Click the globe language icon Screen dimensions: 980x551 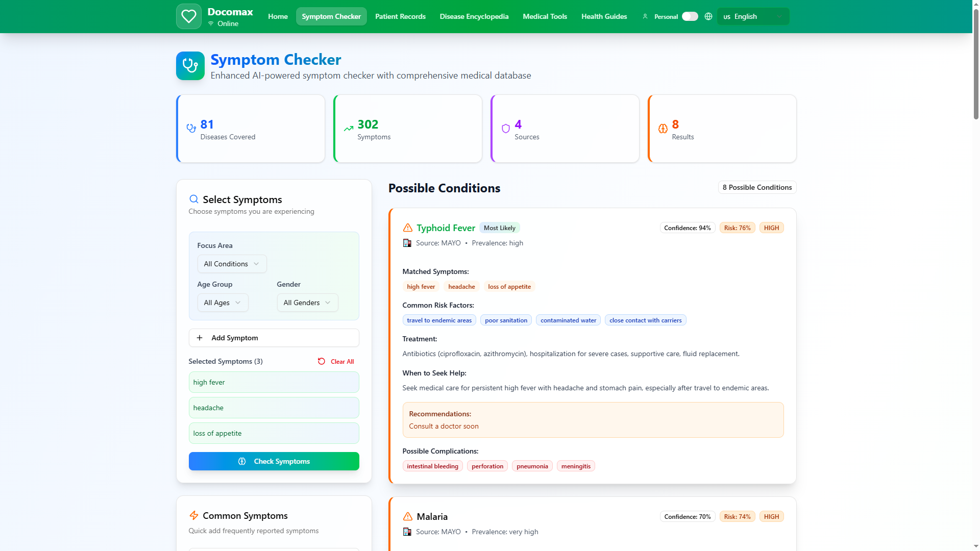[x=708, y=16]
